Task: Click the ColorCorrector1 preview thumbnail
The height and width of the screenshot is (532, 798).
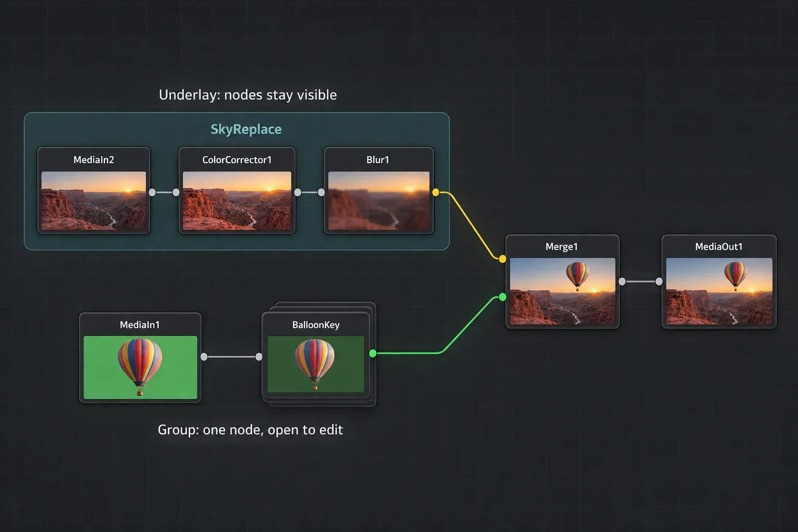Action: [237, 201]
